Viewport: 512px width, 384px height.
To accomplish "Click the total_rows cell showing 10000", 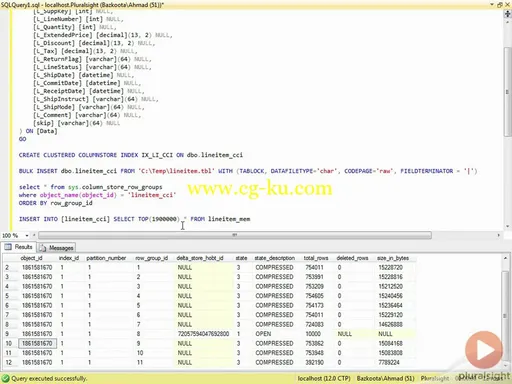I will 318,334.
